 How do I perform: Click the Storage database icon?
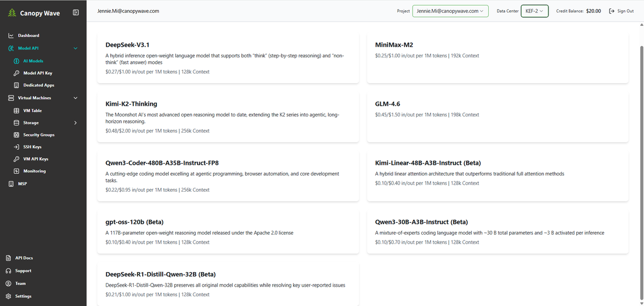(x=16, y=123)
